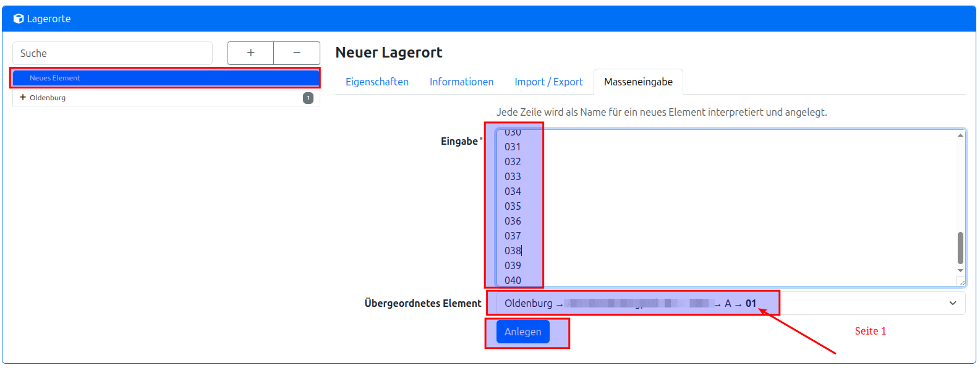Click the Lagerorte cube icon in header
Viewport: 980px width, 378px height.
coord(19,19)
